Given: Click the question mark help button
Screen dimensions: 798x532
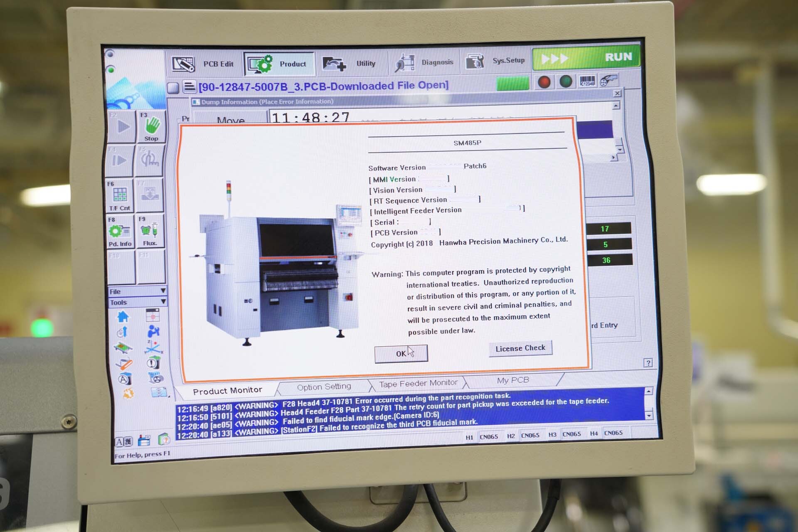Looking at the screenshot, I should (x=648, y=363).
